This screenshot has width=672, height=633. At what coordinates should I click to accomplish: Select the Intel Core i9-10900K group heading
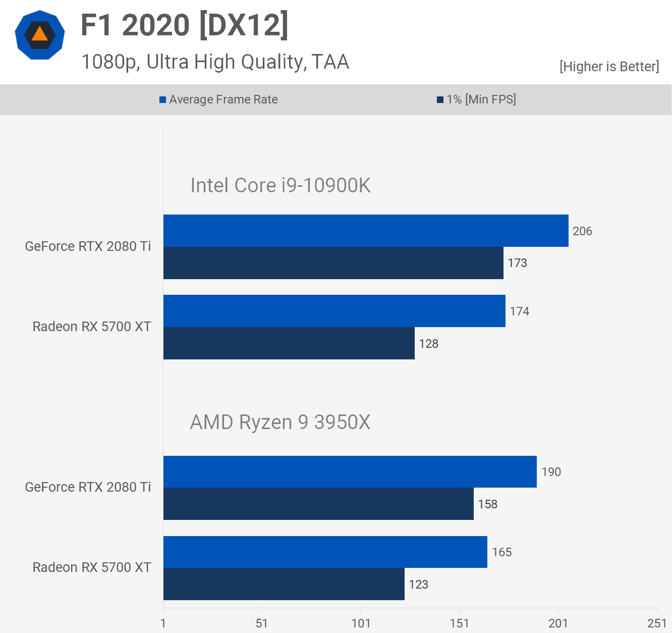(x=280, y=185)
